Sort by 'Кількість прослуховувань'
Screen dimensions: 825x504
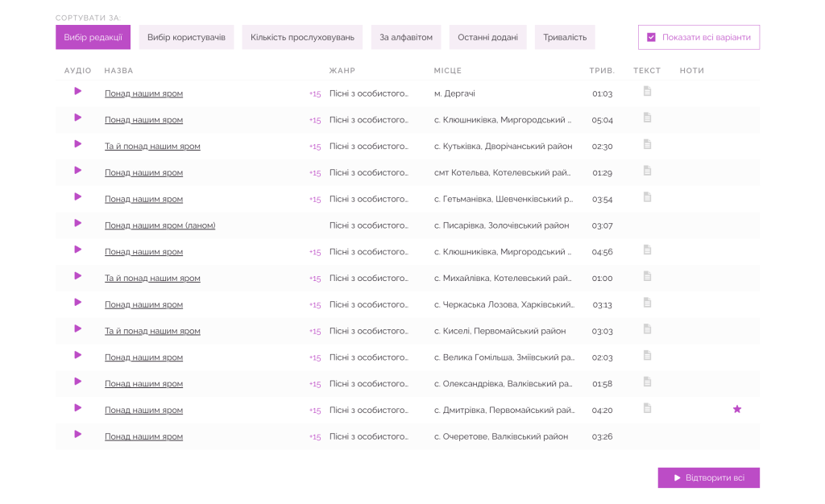(302, 37)
